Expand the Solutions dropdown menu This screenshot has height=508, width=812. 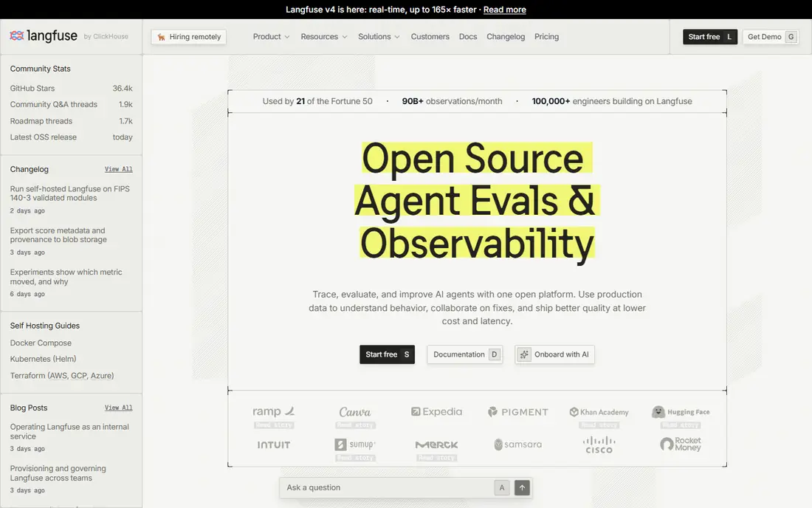(379, 37)
